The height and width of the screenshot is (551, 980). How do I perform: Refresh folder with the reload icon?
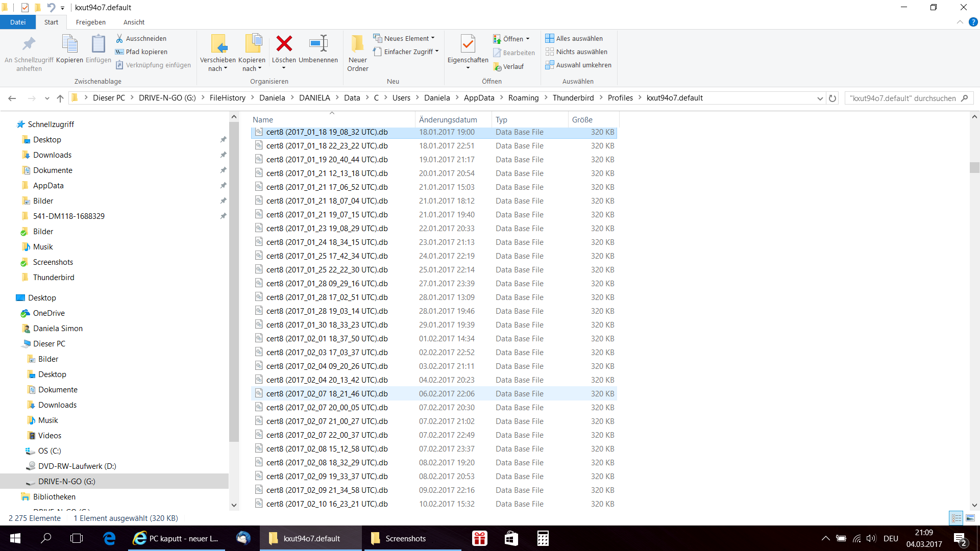832,98
